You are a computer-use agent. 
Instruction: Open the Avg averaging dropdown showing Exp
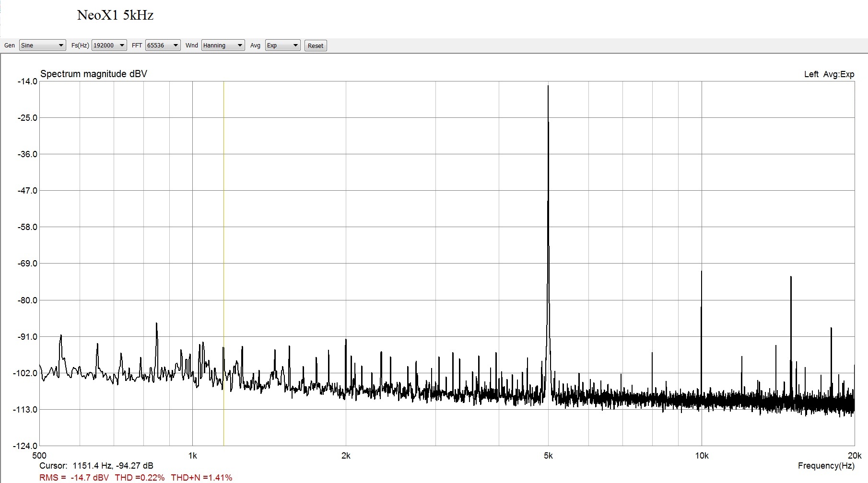(x=282, y=46)
